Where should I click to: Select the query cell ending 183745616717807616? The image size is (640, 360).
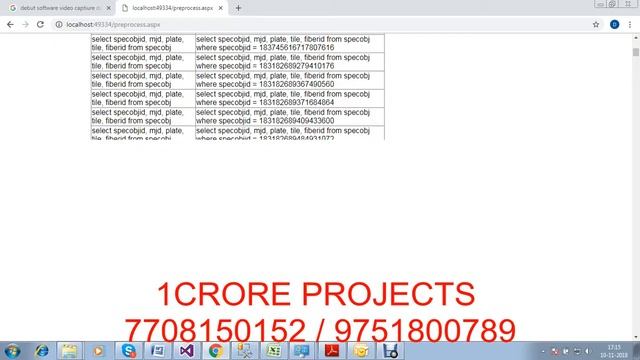coord(290,43)
